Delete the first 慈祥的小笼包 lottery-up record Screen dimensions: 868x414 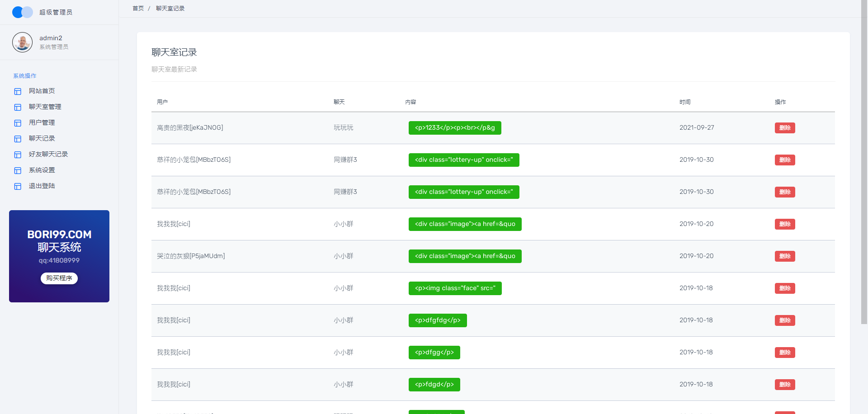pyautogui.click(x=785, y=160)
